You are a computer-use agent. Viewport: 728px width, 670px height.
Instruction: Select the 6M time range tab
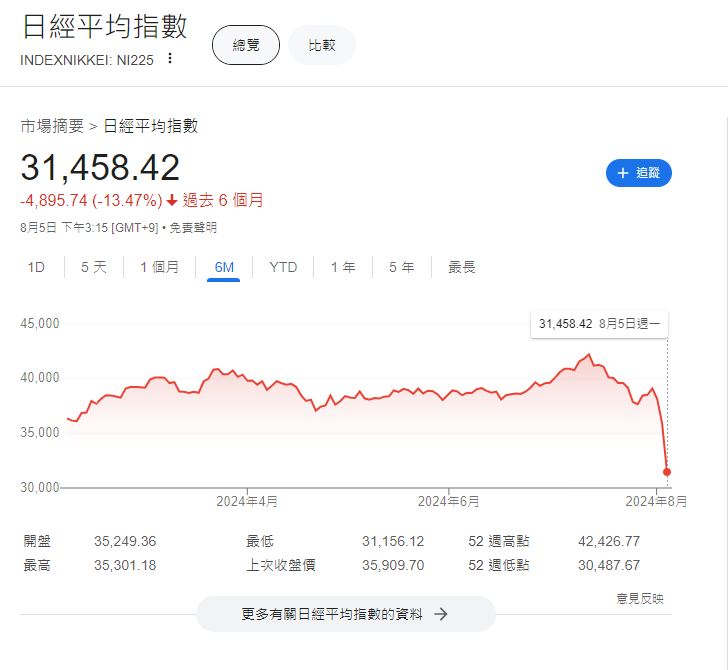click(224, 267)
